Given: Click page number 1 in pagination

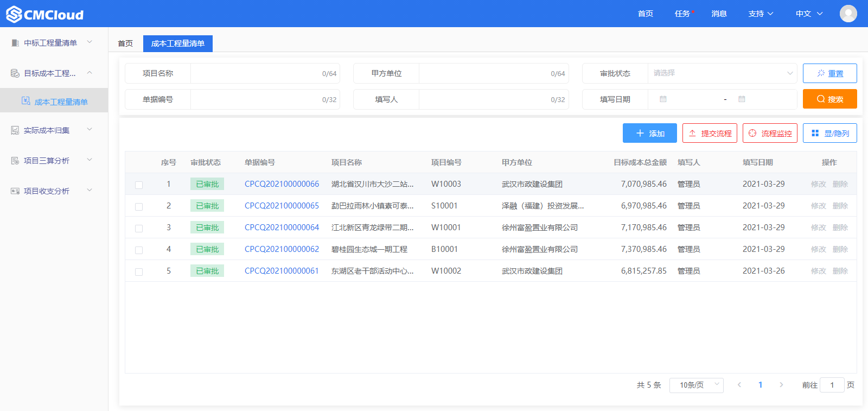Looking at the screenshot, I should coord(760,385).
